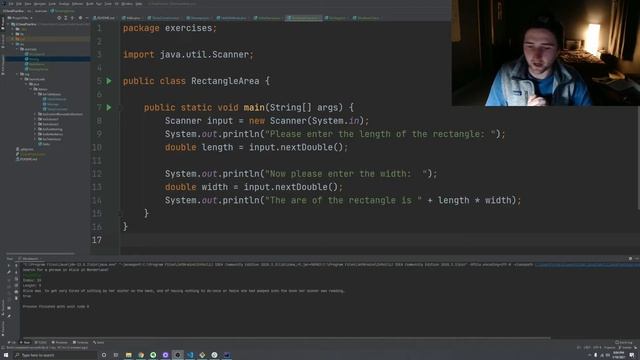Image resolution: width=640 pixels, height=360 pixels.
Task: Open the Refactor menu
Action: pyautogui.click(x=77, y=4)
